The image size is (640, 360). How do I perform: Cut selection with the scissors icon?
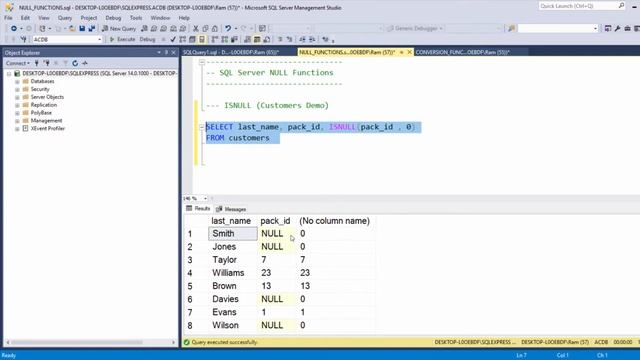(x=196, y=29)
